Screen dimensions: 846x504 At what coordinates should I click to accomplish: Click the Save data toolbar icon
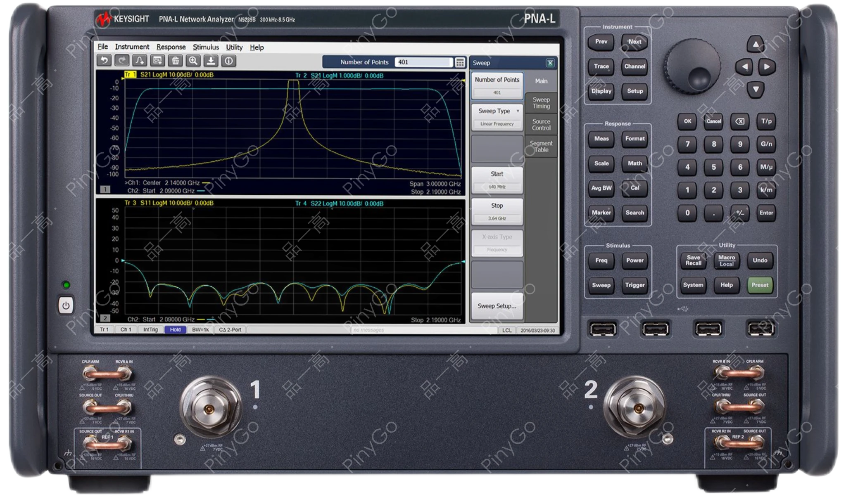click(x=211, y=61)
